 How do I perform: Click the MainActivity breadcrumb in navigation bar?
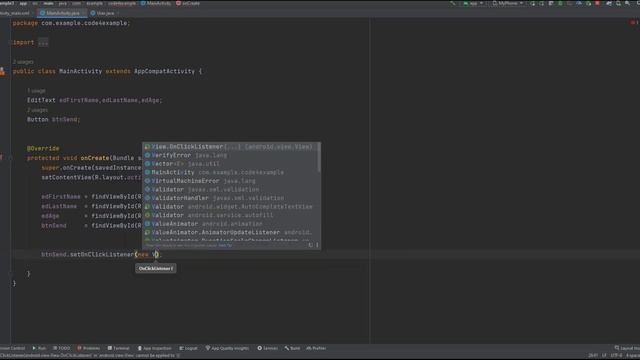pos(156,3)
